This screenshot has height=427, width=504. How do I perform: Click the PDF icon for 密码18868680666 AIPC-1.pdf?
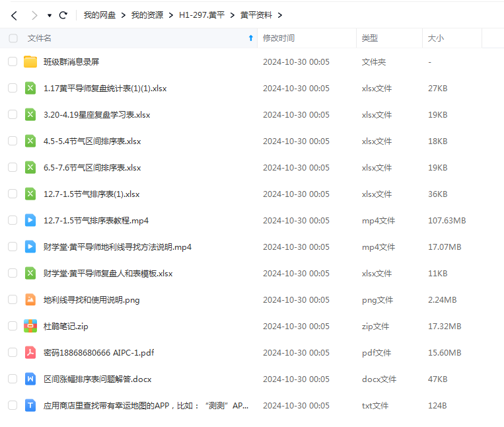click(30, 352)
